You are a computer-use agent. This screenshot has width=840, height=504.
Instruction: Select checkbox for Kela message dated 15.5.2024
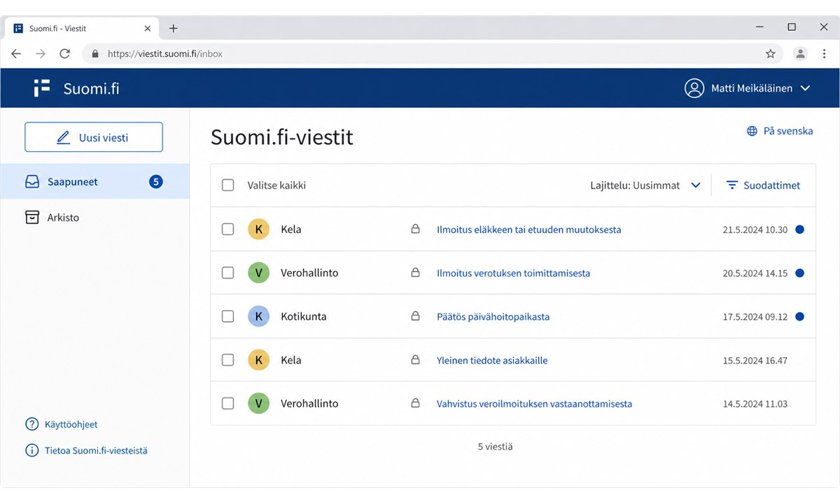[x=227, y=360]
